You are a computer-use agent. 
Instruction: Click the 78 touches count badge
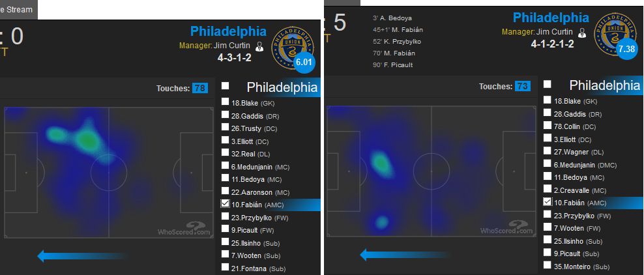(x=199, y=88)
